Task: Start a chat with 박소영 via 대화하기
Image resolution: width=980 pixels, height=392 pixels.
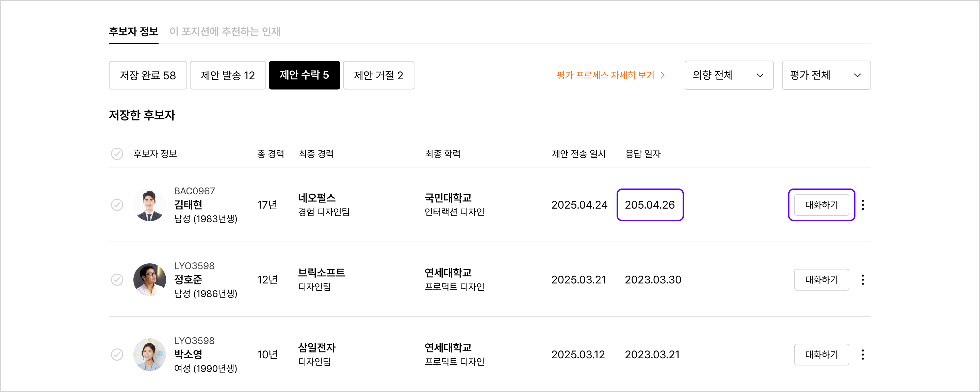Action: (x=821, y=354)
